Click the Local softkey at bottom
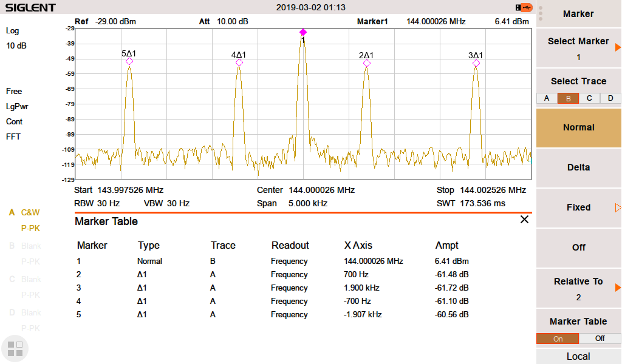Viewport: 622px width, 364px height. [578, 356]
